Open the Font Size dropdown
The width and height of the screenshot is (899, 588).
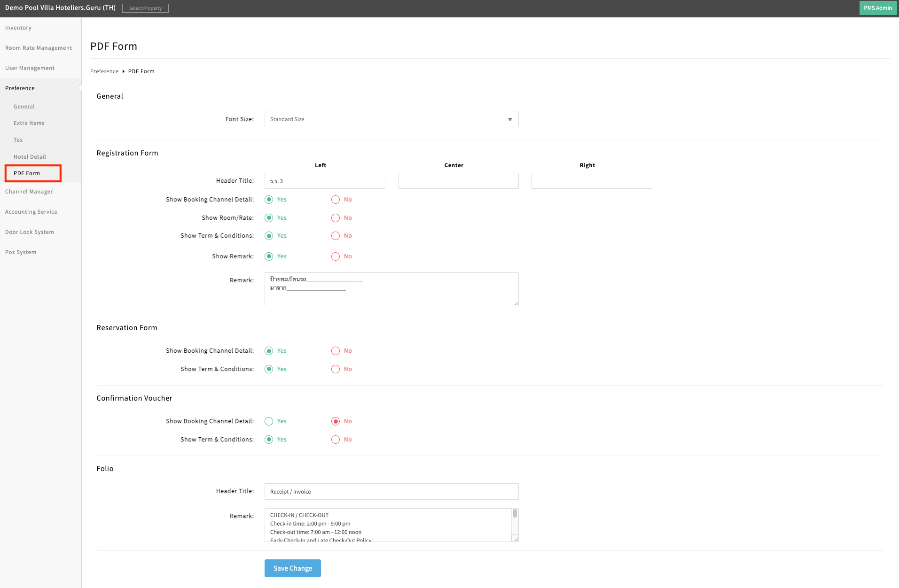391,119
